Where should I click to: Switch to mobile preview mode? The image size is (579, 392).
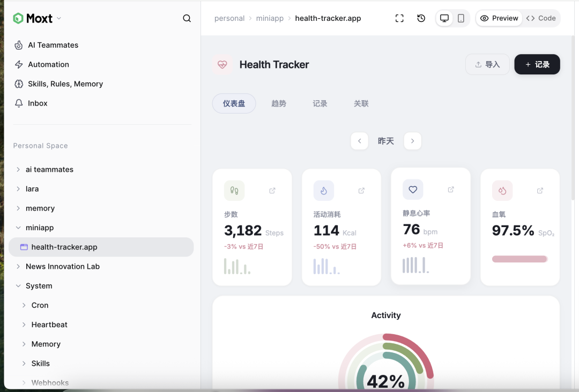[x=461, y=18]
